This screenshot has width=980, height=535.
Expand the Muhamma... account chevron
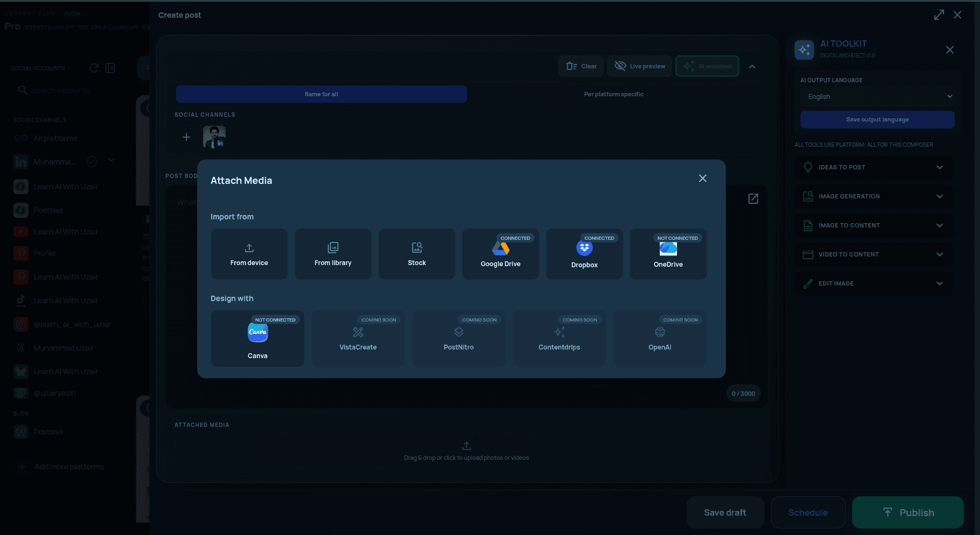pos(111,160)
